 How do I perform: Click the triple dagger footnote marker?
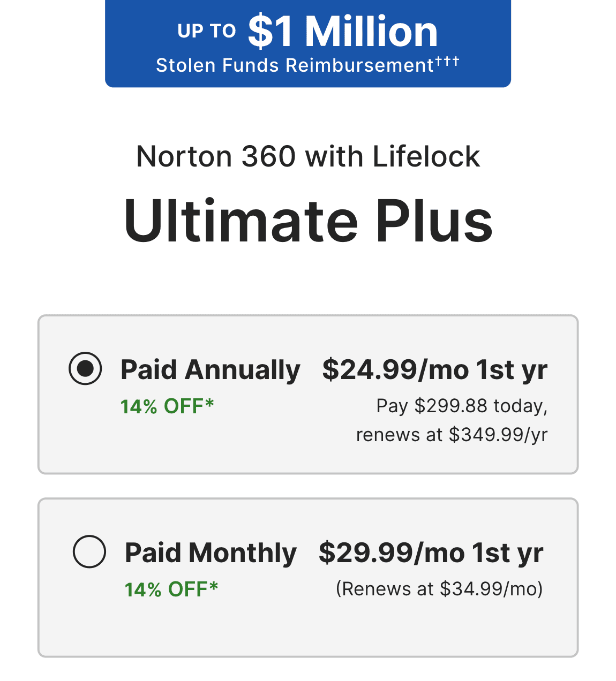point(447,61)
